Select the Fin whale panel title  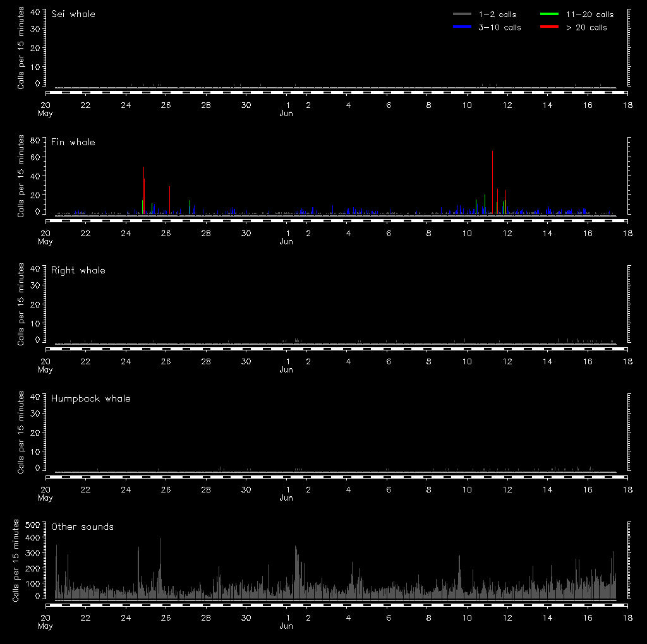pos(73,142)
